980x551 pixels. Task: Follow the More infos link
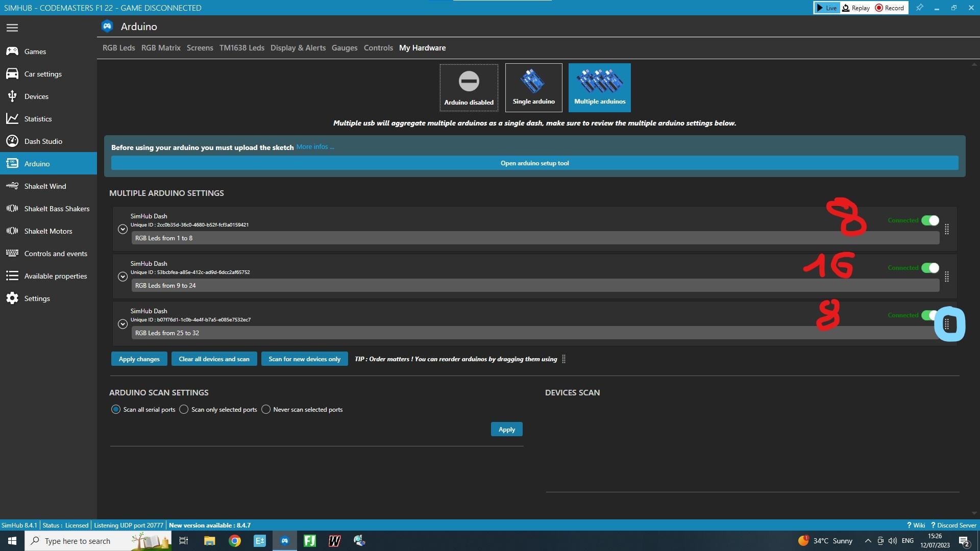point(315,146)
